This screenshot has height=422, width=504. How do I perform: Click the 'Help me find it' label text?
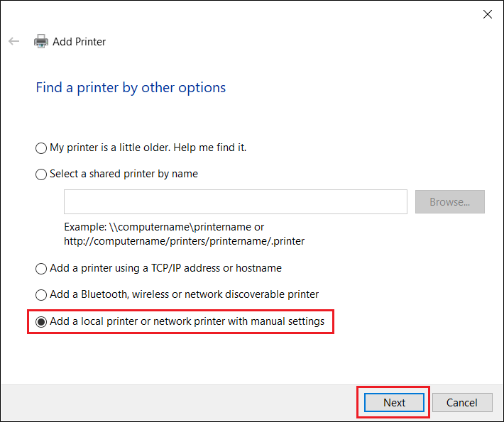pos(210,148)
